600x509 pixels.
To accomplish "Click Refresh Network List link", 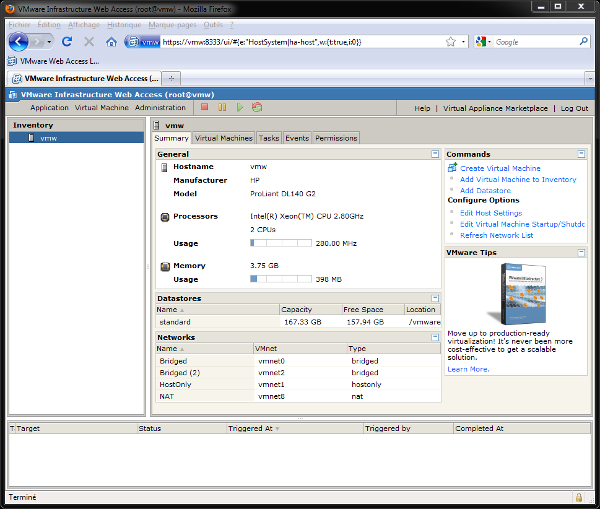I will [496, 235].
